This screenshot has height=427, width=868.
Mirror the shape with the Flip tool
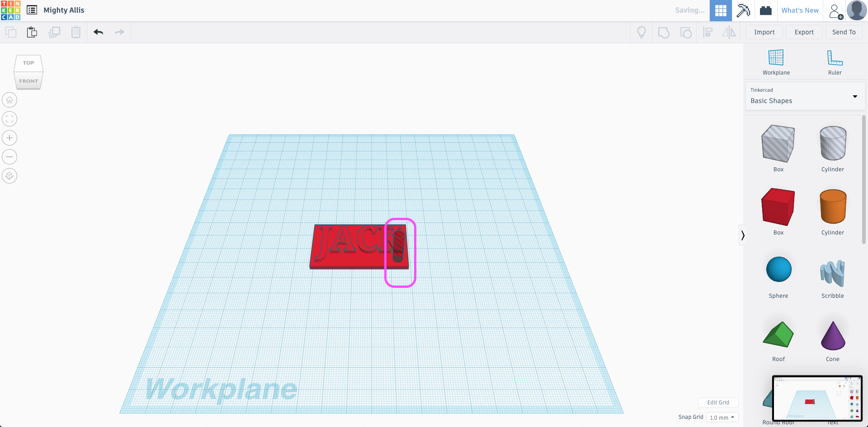729,32
